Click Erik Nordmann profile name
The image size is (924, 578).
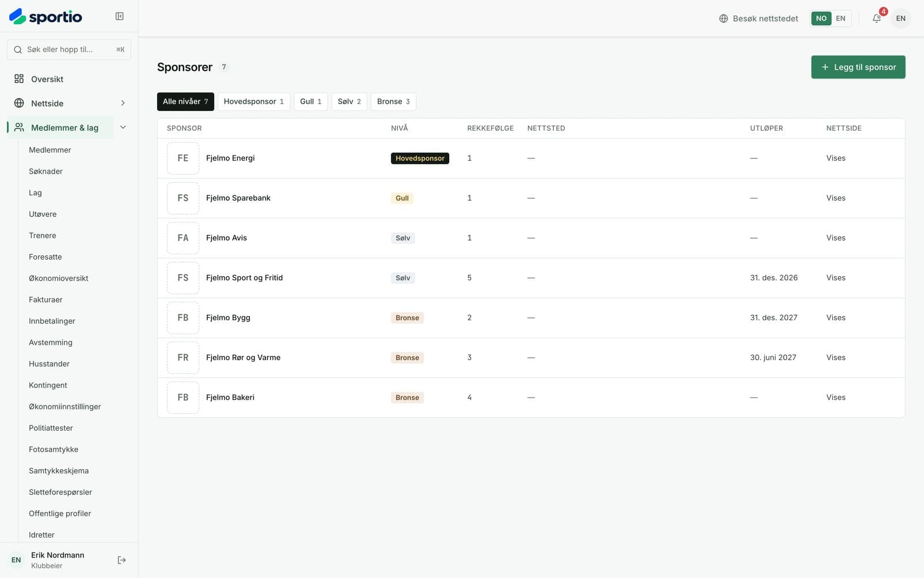point(58,555)
